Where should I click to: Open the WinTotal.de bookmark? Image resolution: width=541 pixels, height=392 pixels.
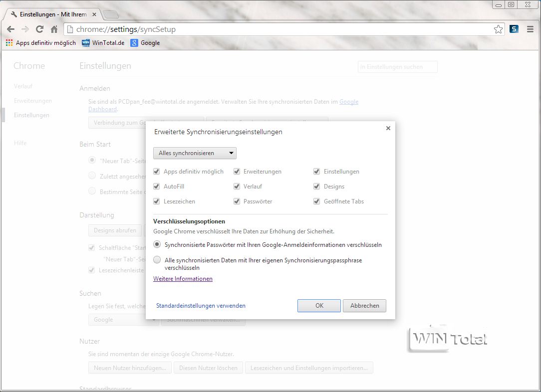103,43
